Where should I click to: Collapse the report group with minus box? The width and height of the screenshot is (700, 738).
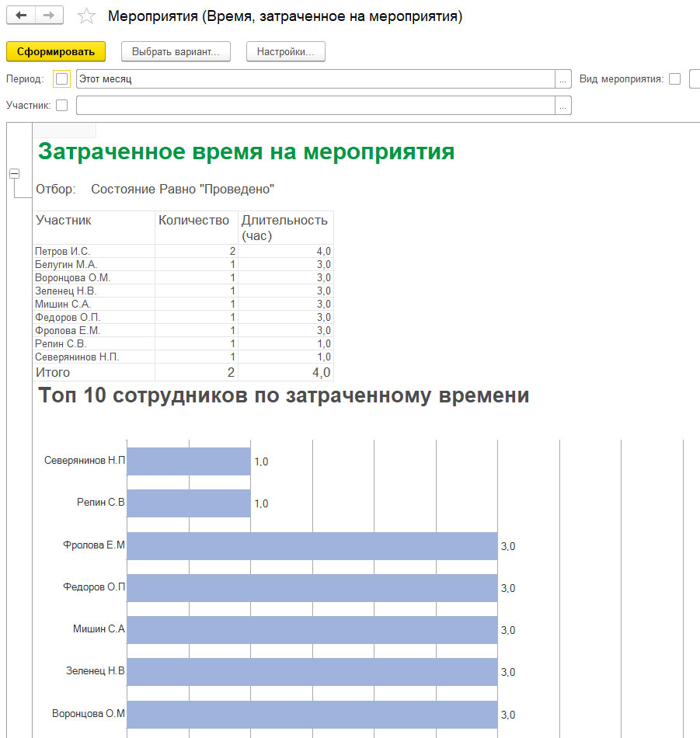coord(14,174)
